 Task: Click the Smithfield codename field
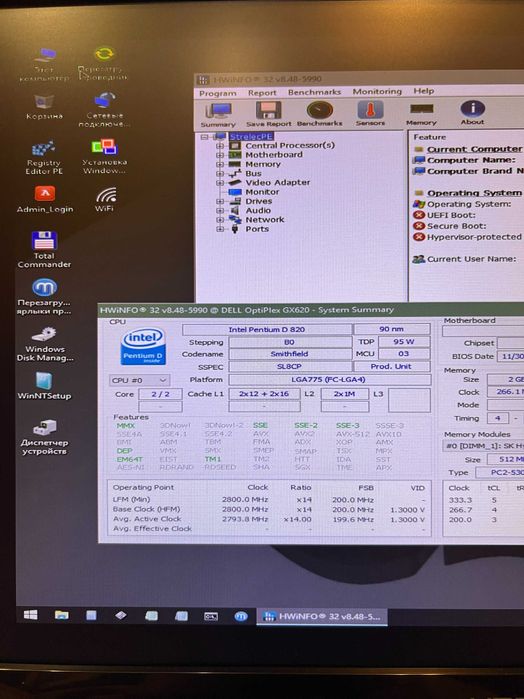click(289, 354)
